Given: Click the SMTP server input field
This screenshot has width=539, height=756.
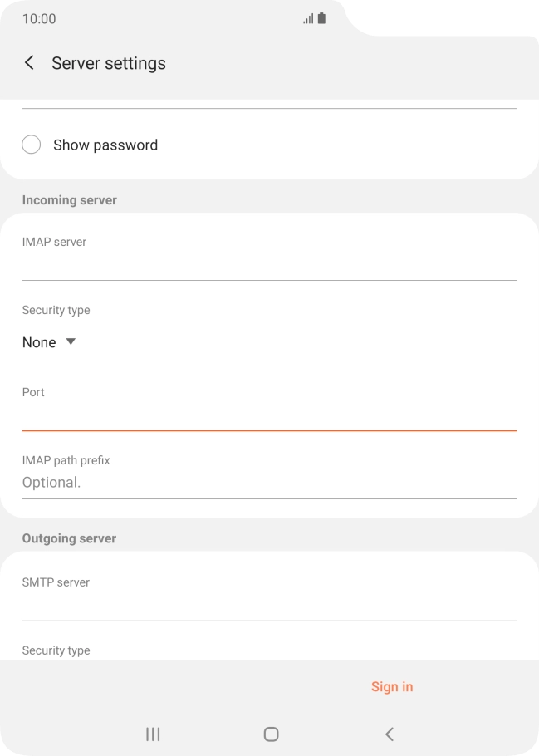Looking at the screenshot, I should click(269, 606).
